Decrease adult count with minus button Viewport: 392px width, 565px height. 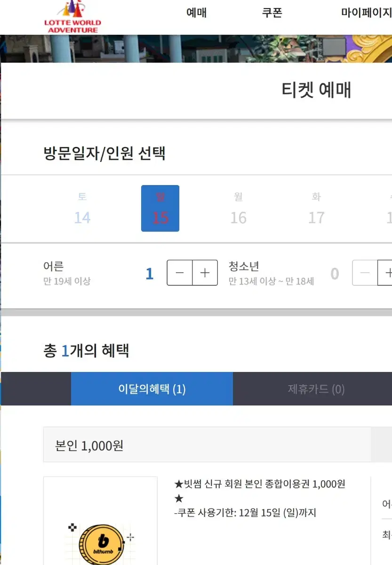[180, 273]
